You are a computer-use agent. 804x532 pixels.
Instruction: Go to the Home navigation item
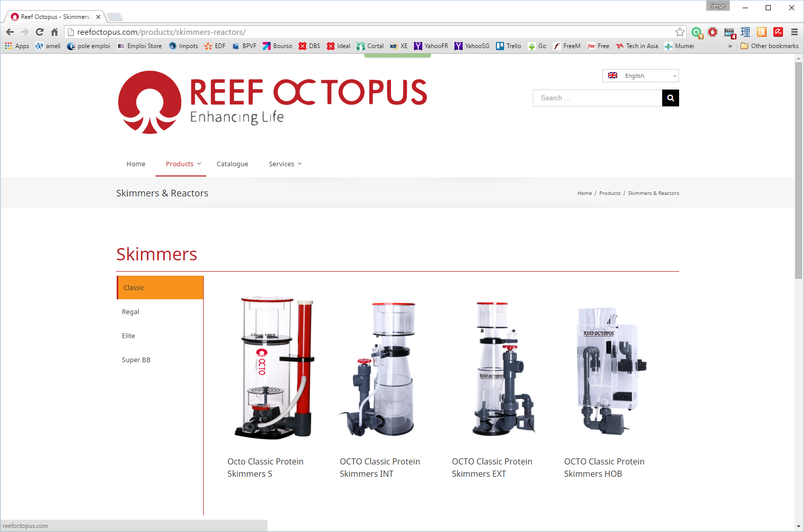tap(136, 164)
